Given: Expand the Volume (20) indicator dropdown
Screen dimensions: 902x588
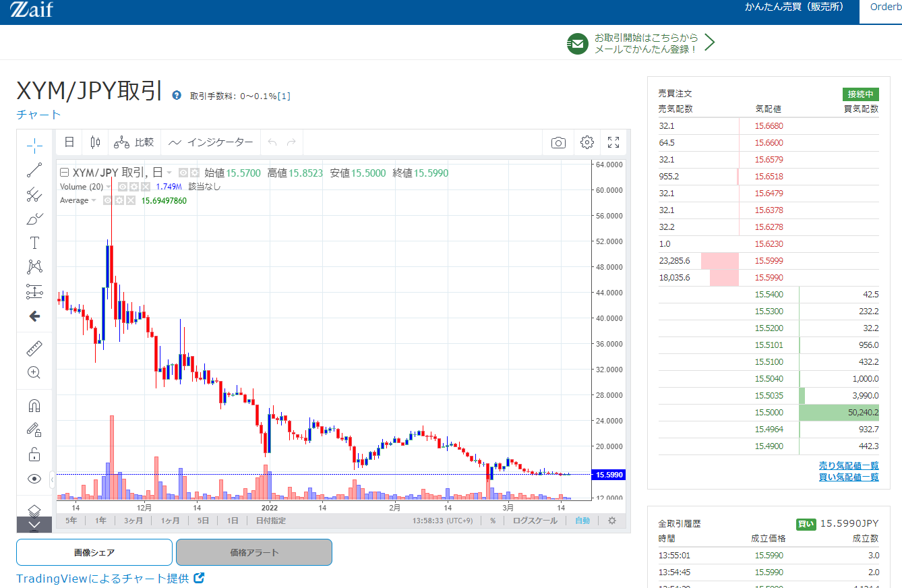Looking at the screenshot, I should click(110, 187).
